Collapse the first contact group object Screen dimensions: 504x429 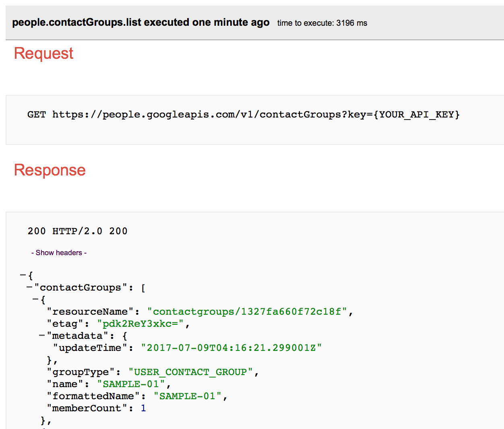click(x=35, y=299)
